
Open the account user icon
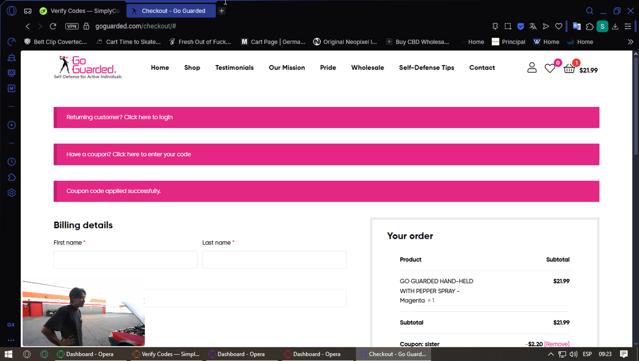532,68
